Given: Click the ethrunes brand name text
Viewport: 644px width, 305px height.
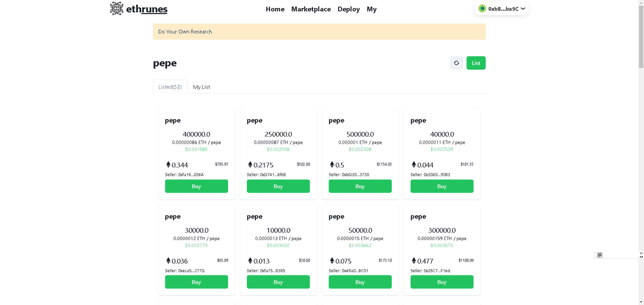Looking at the screenshot, I should (147, 9).
